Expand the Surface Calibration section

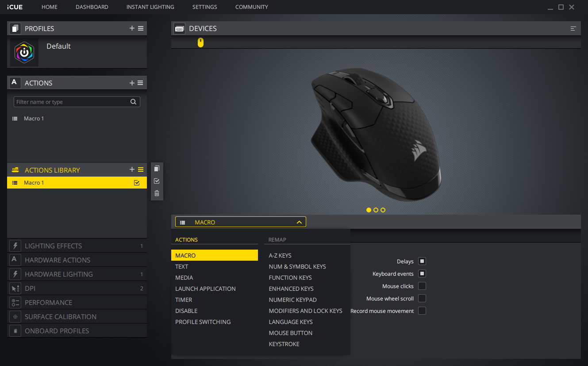(77, 317)
